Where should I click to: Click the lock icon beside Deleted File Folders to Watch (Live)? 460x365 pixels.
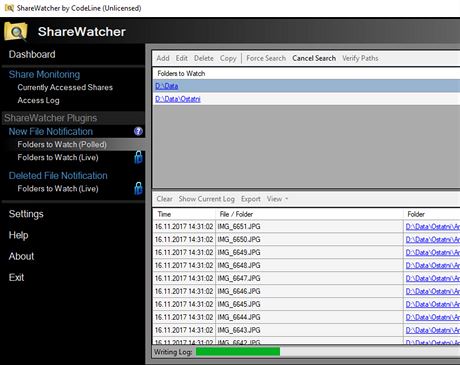pyautogui.click(x=138, y=188)
